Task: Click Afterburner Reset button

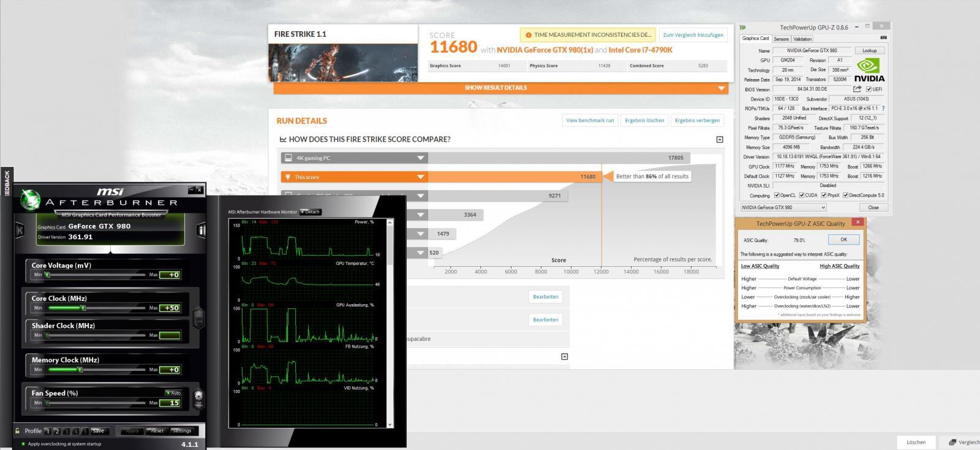Action: click(157, 431)
